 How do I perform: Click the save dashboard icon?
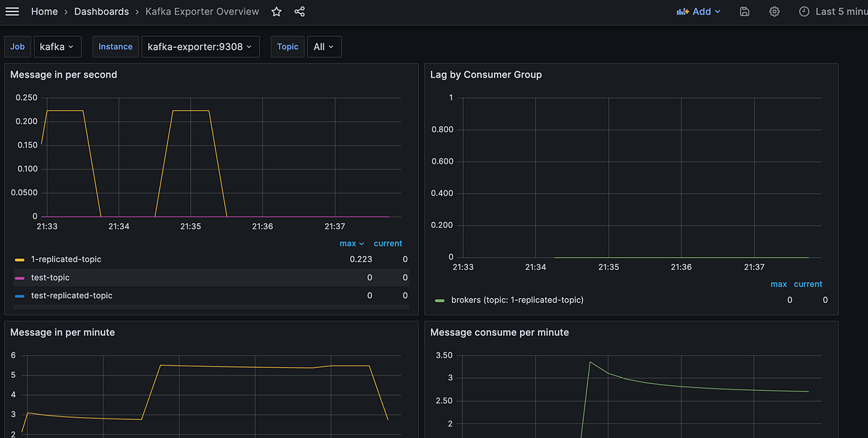coord(744,12)
